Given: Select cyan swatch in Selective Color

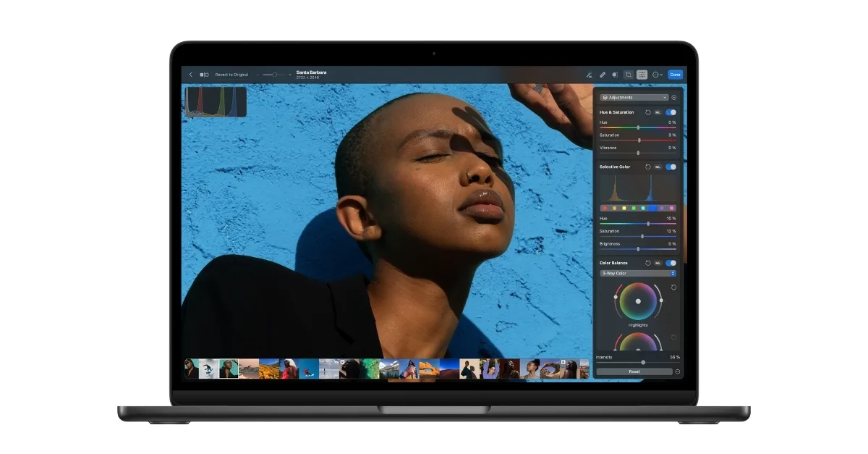Looking at the screenshot, I should click(642, 208).
